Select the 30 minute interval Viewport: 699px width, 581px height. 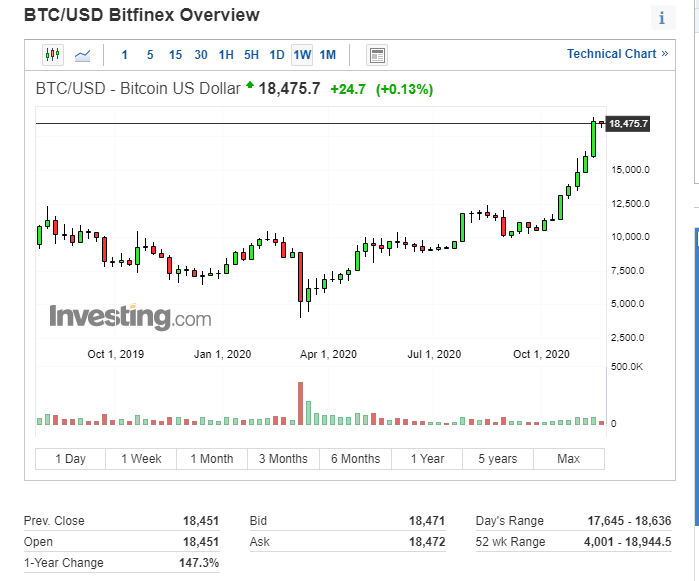201,55
